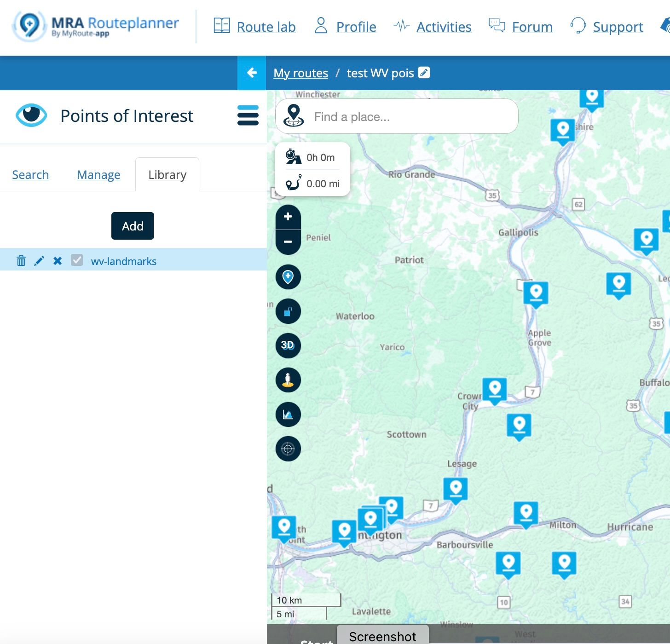This screenshot has height=644, width=670.
Task: Click the back arrow button
Action: [x=252, y=73]
